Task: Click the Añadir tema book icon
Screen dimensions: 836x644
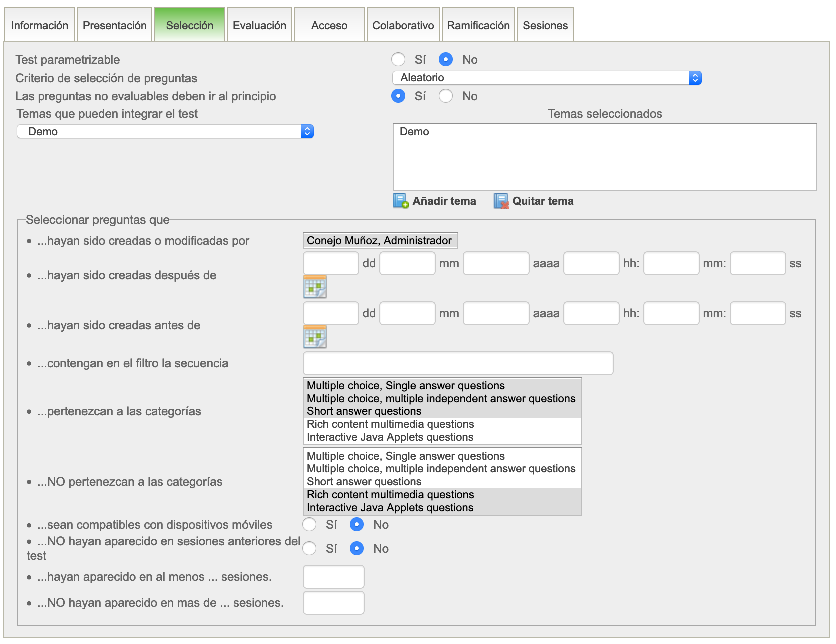Action: (x=400, y=201)
